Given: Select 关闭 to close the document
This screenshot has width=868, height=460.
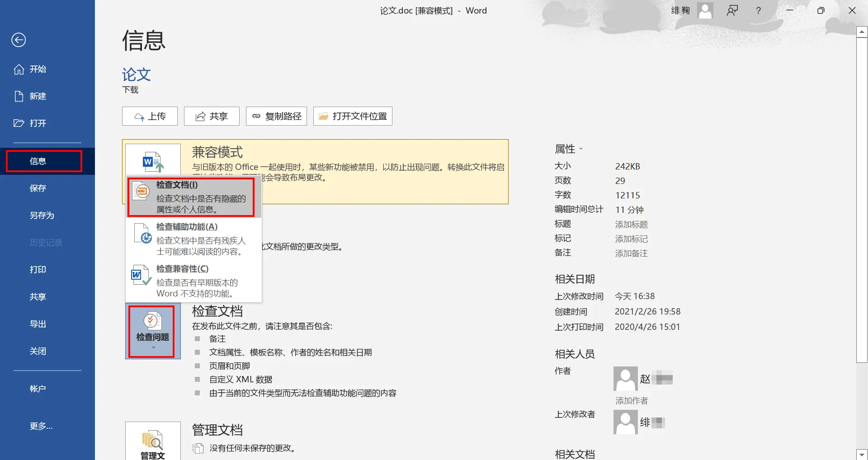Looking at the screenshot, I should coord(47,351).
